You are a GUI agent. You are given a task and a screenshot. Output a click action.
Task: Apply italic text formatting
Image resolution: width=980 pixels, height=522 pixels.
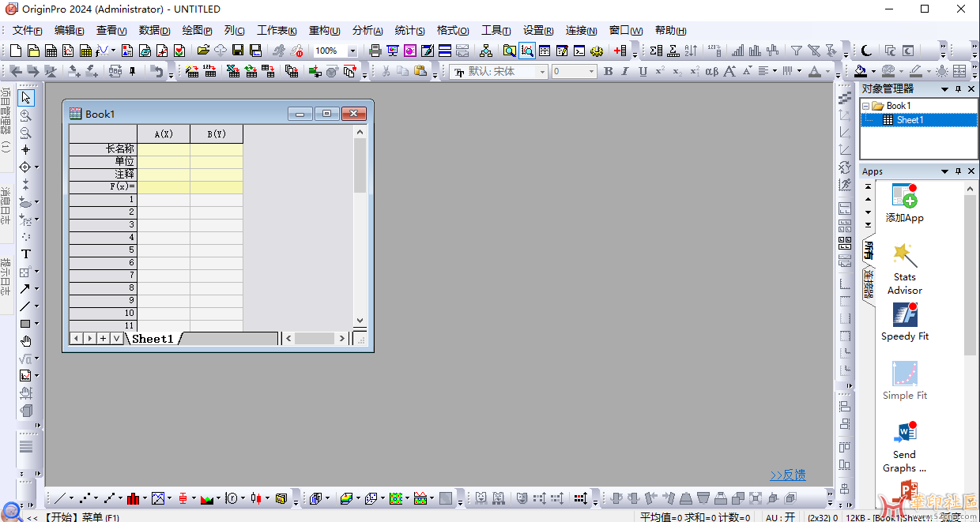(625, 72)
